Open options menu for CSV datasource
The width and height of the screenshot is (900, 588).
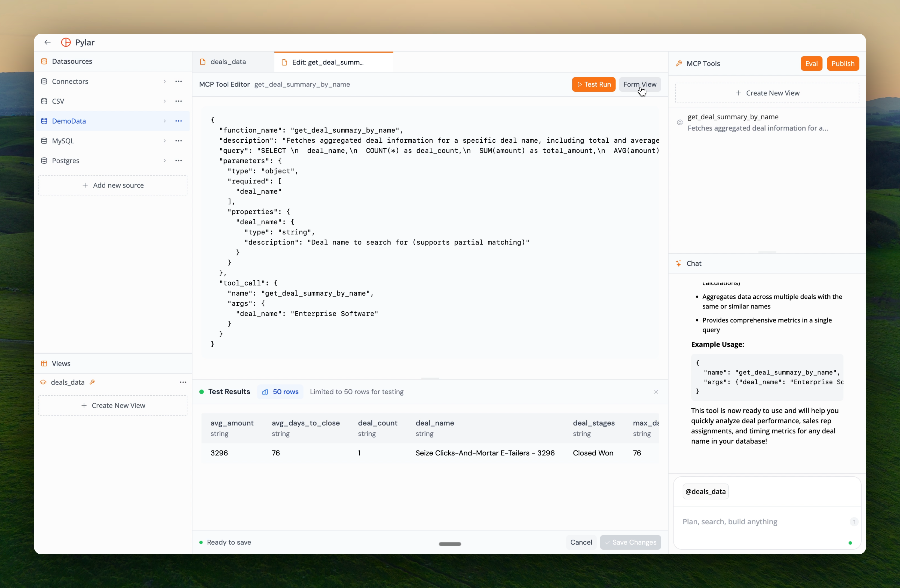pos(179,101)
